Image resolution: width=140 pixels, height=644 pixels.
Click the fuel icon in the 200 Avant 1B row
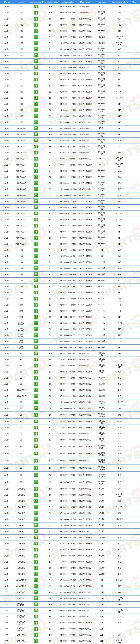(36, 341)
